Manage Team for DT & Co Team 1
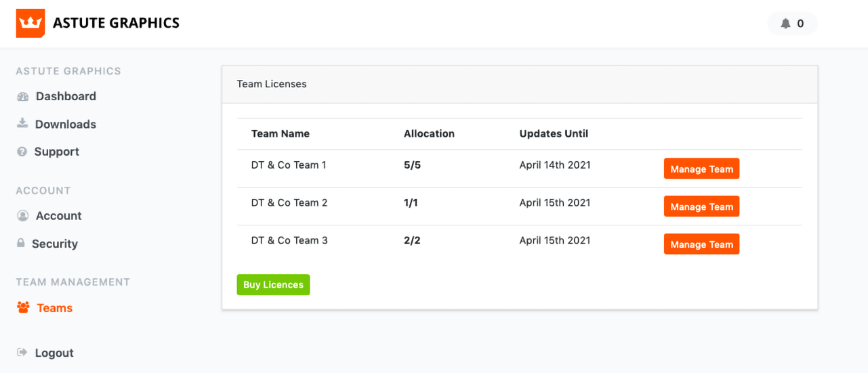The width and height of the screenshot is (868, 373). (x=701, y=169)
